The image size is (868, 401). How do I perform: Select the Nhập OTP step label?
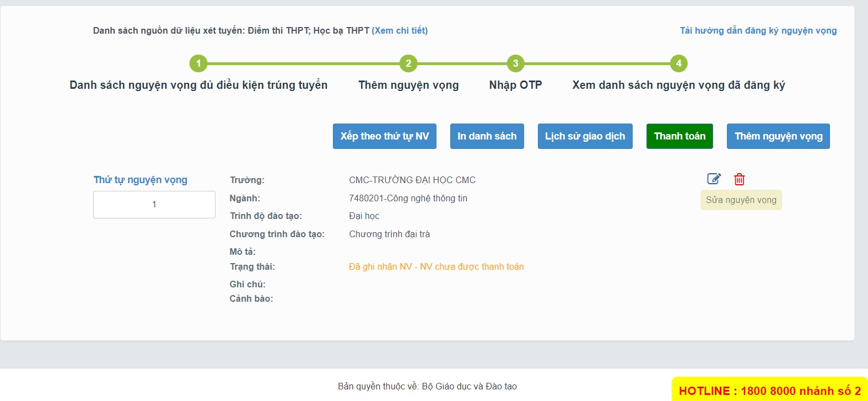[515, 85]
